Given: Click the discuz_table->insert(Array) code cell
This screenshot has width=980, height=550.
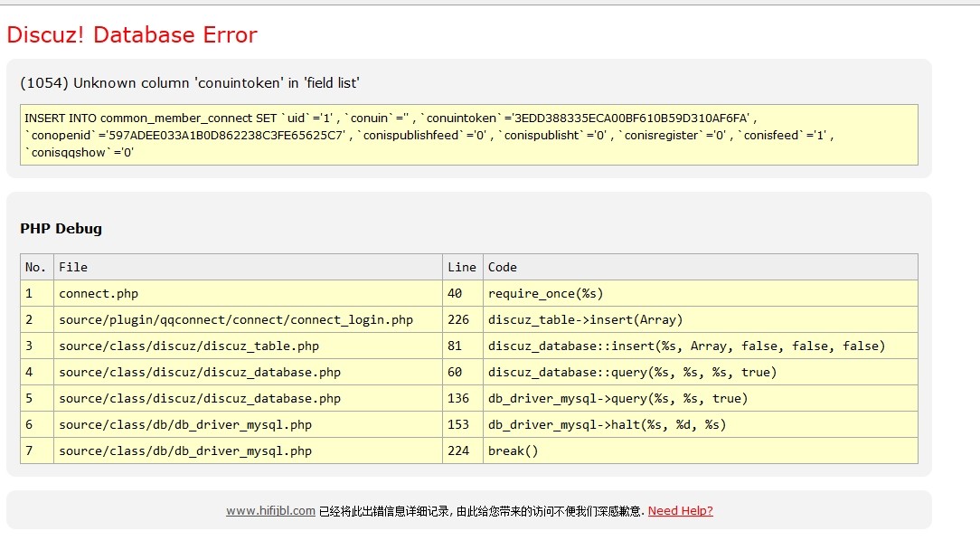Looking at the screenshot, I should (585, 320).
